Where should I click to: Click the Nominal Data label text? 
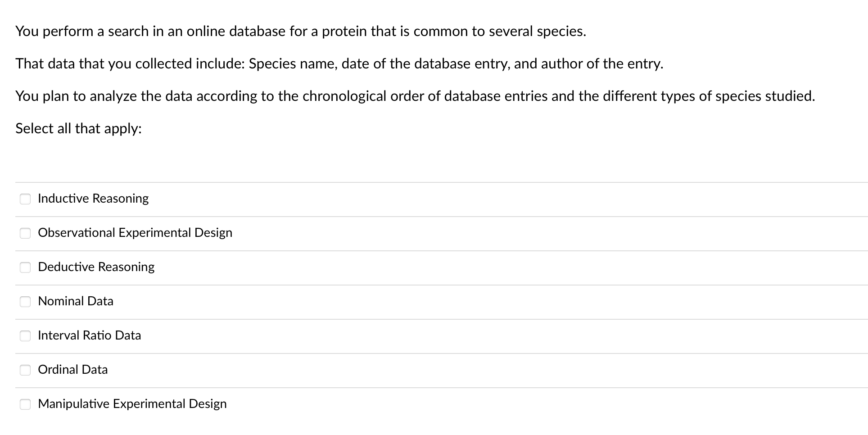point(76,301)
